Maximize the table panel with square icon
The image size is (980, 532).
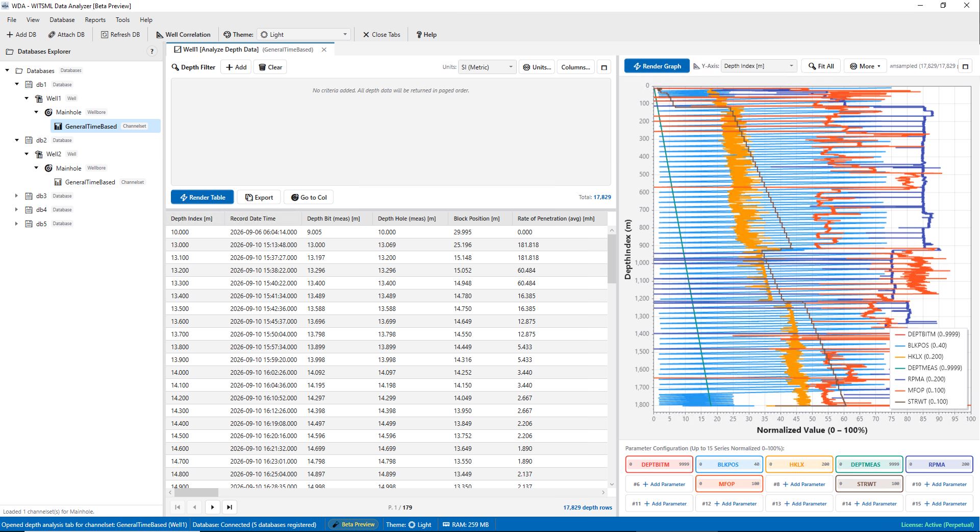604,67
